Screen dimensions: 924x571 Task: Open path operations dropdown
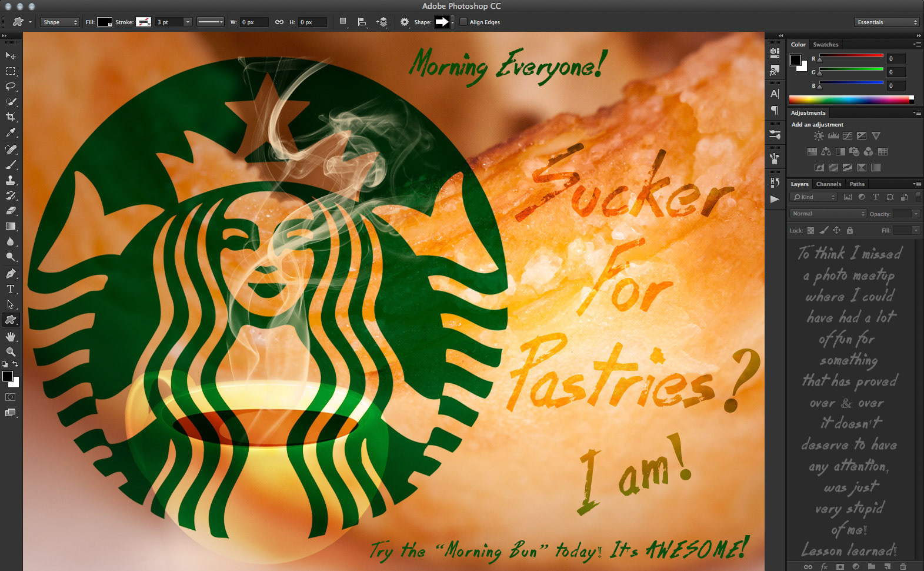(343, 22)
